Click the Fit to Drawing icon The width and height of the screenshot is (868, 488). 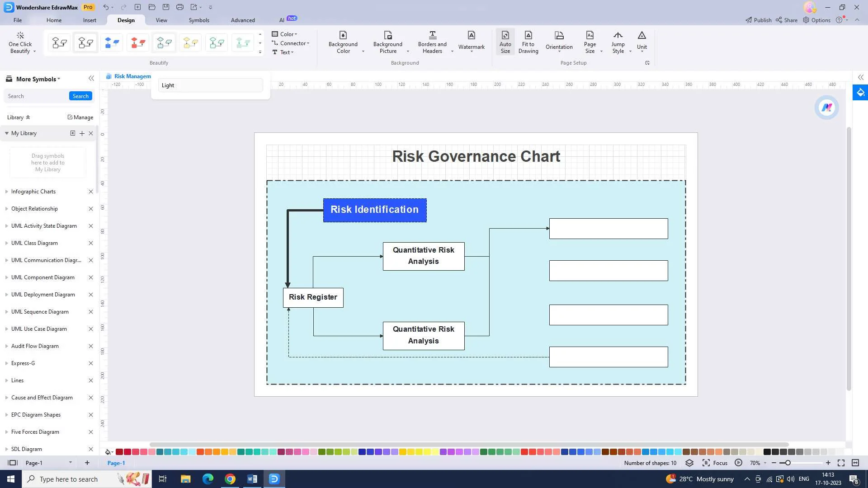(527, 42)
